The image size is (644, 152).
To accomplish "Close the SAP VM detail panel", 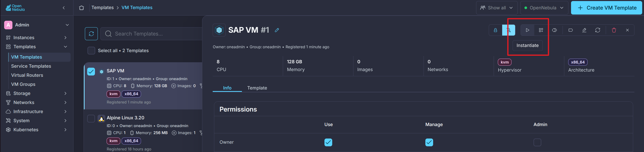I will 627,30.
